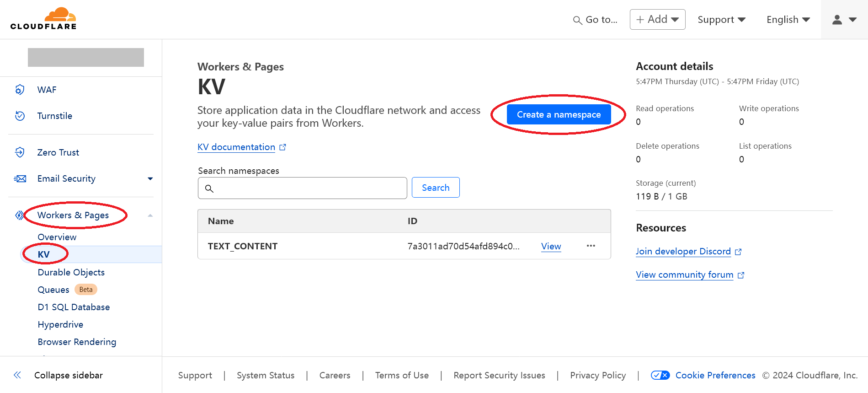
Task: Click the external link icon beside KV documentation
Action: click(282, 147)
